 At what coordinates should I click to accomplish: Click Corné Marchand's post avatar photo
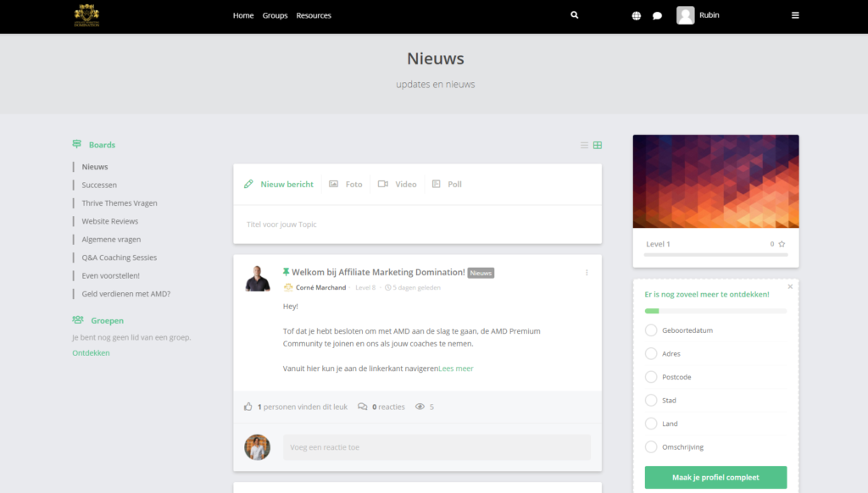258,279
